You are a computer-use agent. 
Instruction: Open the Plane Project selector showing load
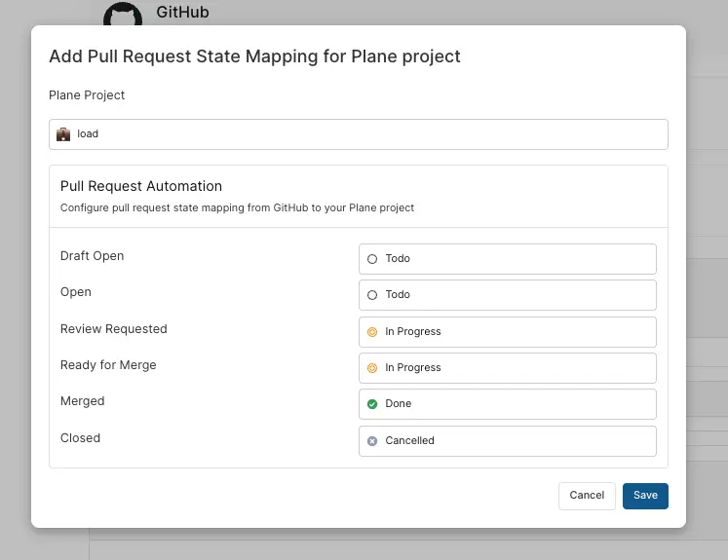pos(358,134)
